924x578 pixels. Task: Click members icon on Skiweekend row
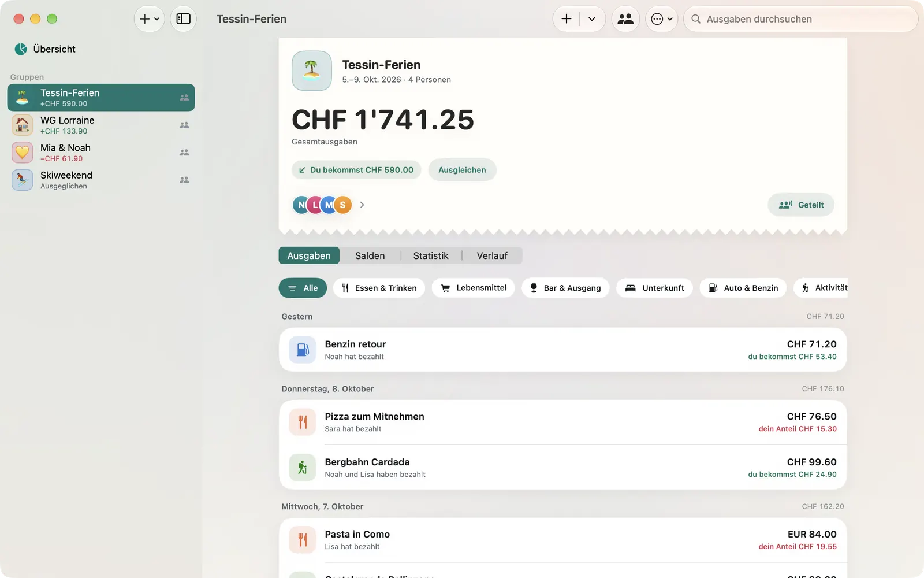point(184,180)
